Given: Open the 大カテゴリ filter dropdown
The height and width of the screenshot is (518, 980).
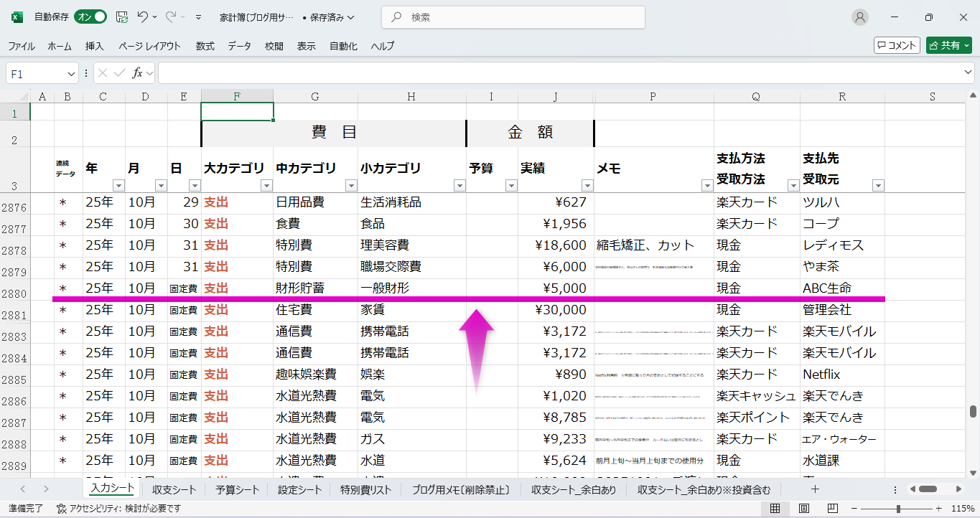Looking at the screenshot, I should point(266,186).
